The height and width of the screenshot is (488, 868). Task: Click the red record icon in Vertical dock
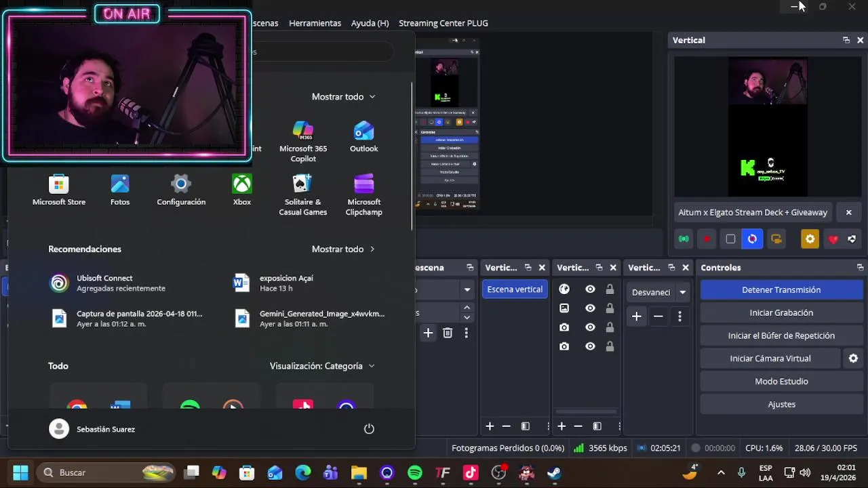click(707, 239)
